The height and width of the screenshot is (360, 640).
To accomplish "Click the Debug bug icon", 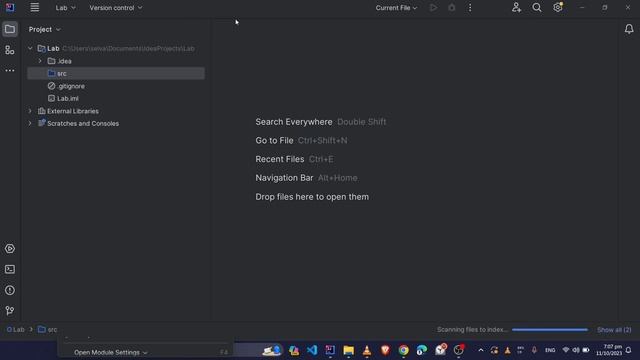I will pos(451,7).
